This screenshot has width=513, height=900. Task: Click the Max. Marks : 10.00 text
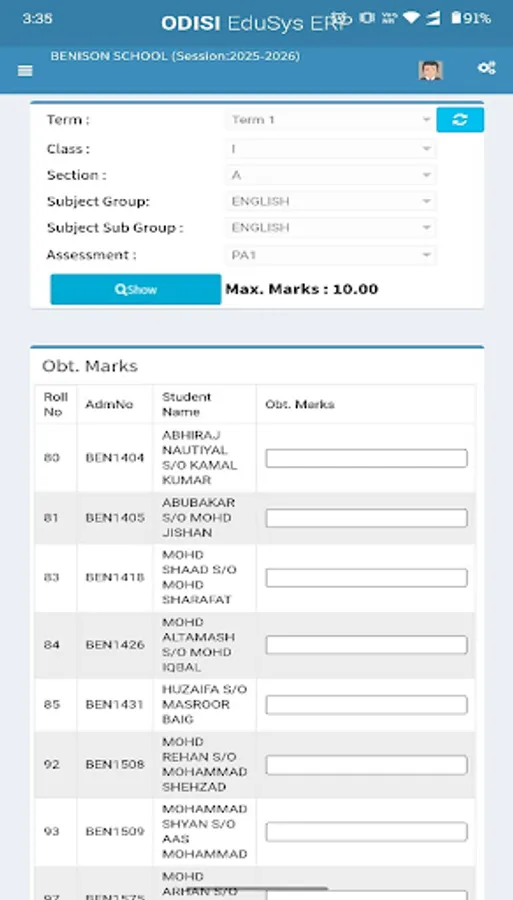tap(302, 289)
